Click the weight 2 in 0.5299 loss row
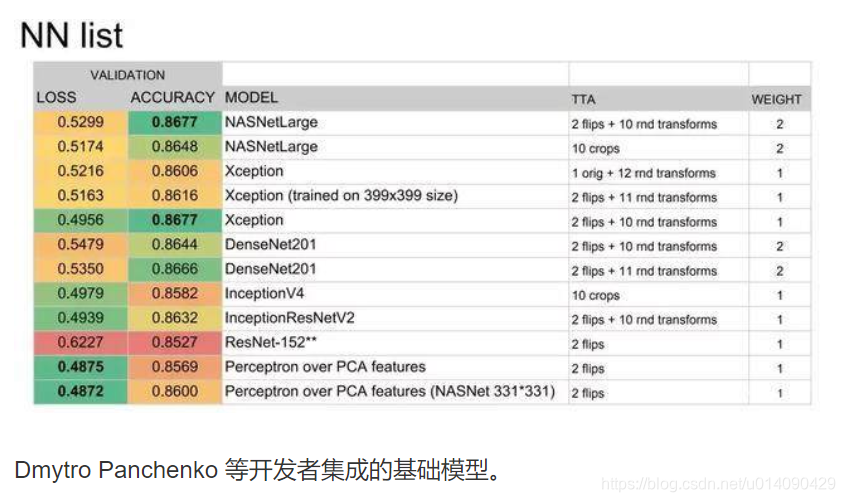Screen dimensions: 845x502 click(x=779, y=124)
